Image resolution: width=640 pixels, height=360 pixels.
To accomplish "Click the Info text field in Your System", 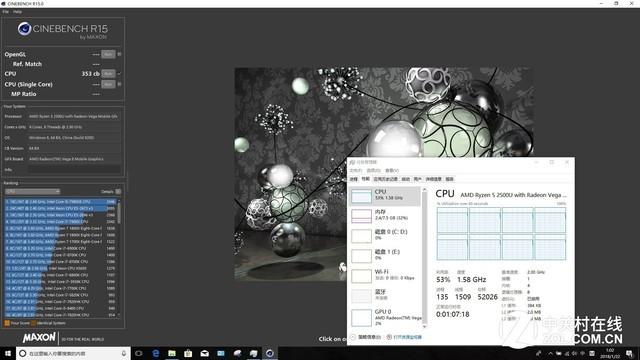I will pos(74,169).
